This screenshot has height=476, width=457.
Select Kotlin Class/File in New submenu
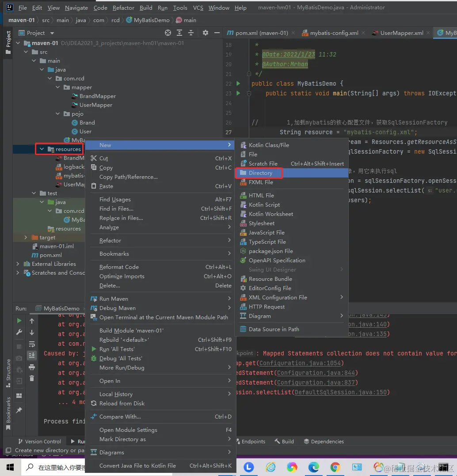pyautogui.click(x=292, y=145)
